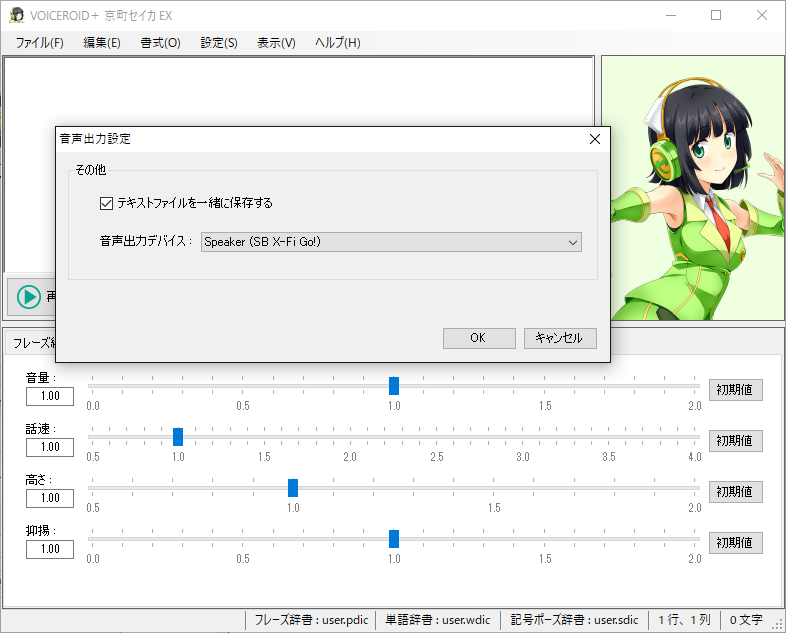Open the 音声出力デバイス dropdown list
The height and width of the screenshot is (633, 786).
coord(391,242)
